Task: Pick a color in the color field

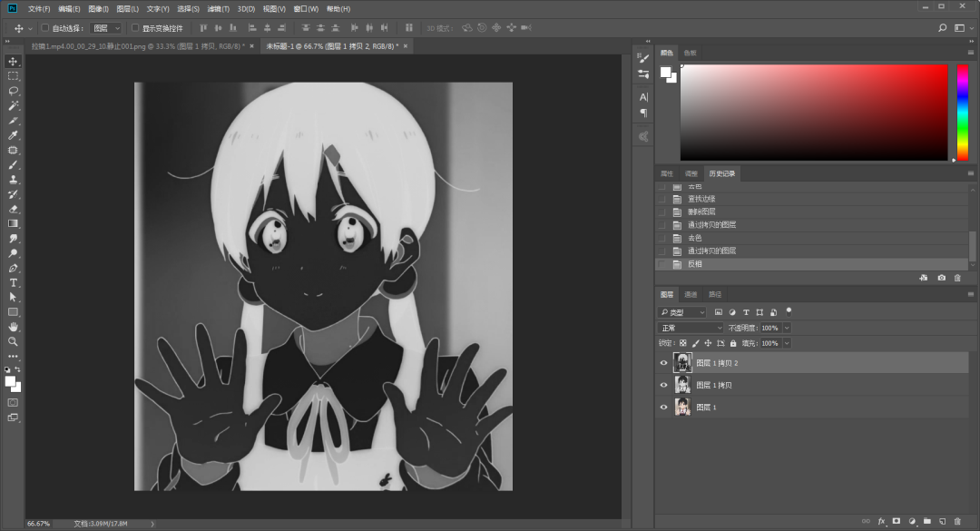Action: [x=814, y=113]
